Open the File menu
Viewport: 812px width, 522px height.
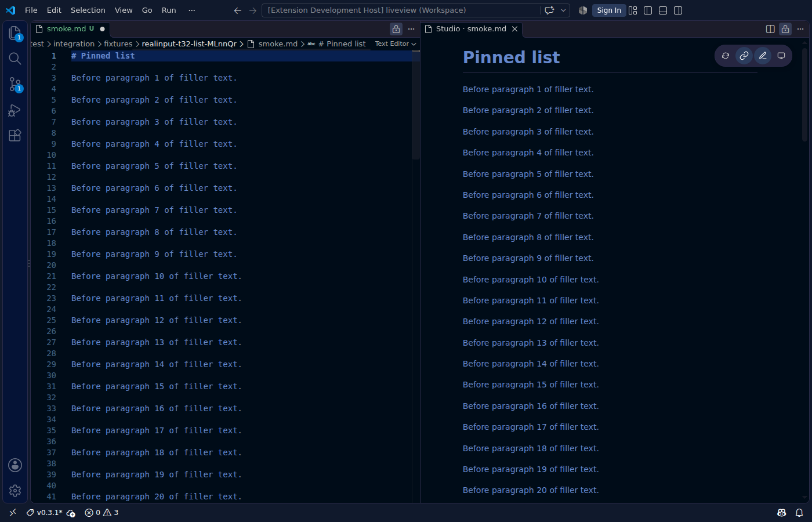coord(31,10)
